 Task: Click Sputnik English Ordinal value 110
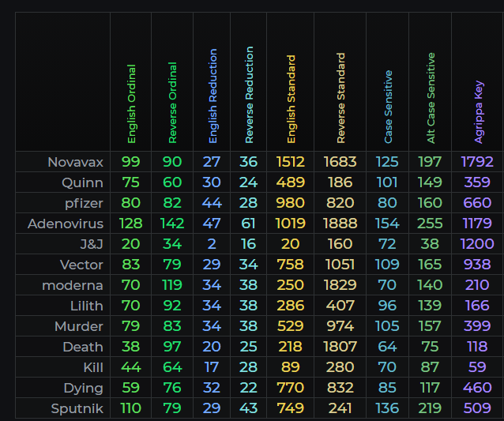(131, 408)
